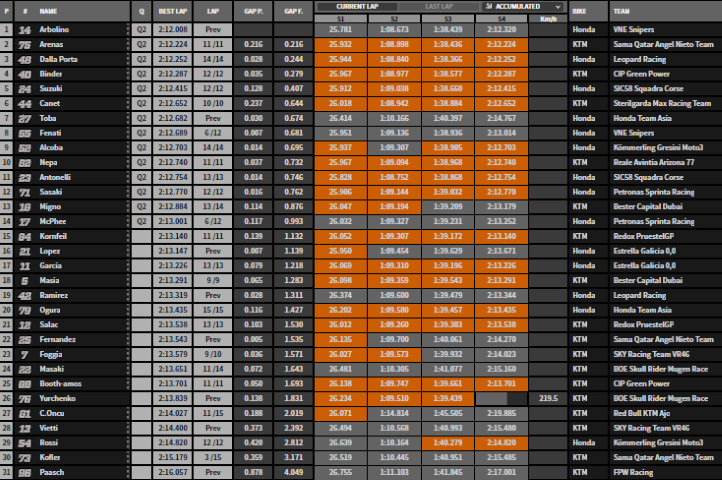
Task: Click rider number 75 badge for Arenas
Action: click(x=24, y=45)
